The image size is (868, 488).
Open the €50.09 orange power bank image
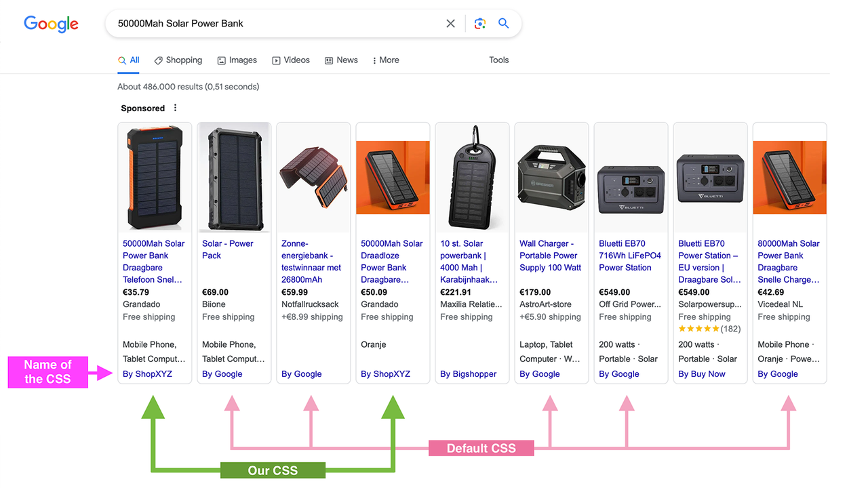click(393, 178)
